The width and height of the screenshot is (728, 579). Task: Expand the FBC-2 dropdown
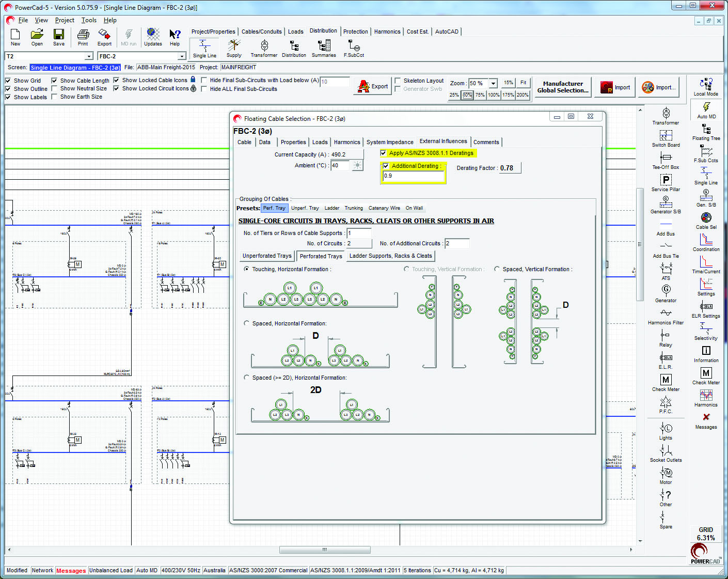pyautogui.click(x=182, y=56)
